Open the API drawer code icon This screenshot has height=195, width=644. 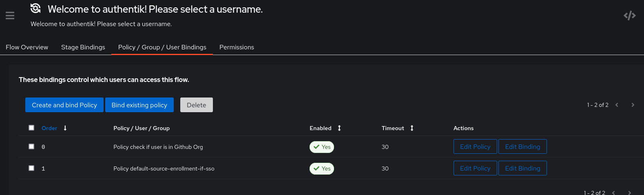630,16
